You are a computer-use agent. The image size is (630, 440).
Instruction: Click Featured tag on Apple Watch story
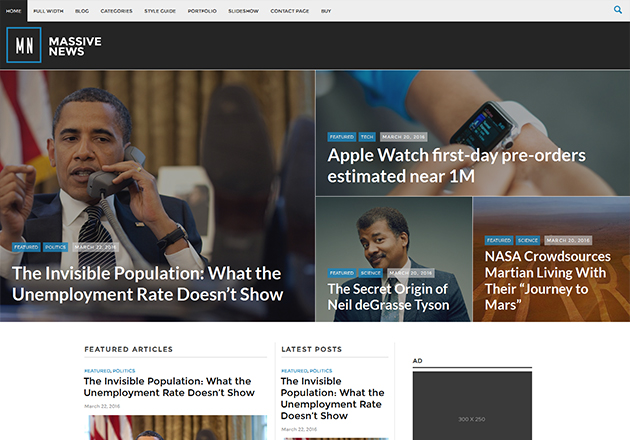(342, 137)
